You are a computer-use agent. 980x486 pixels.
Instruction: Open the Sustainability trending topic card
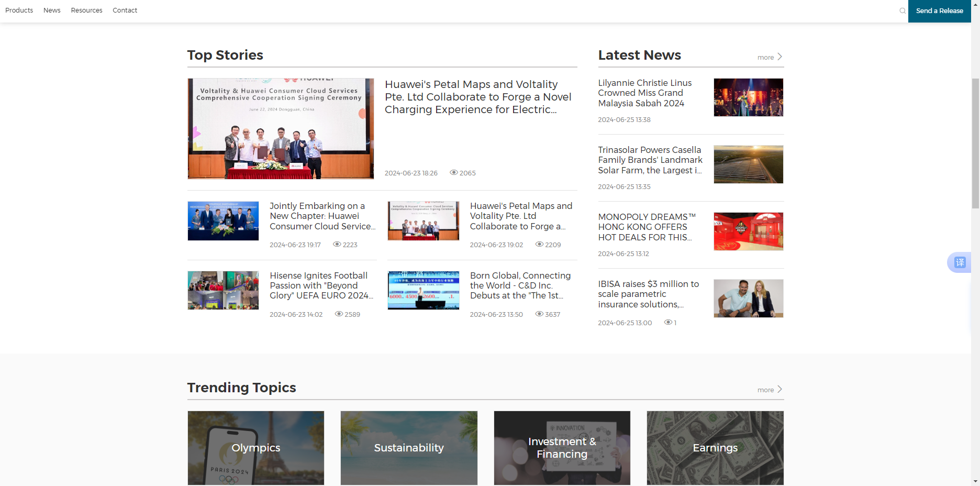(409, 448)
